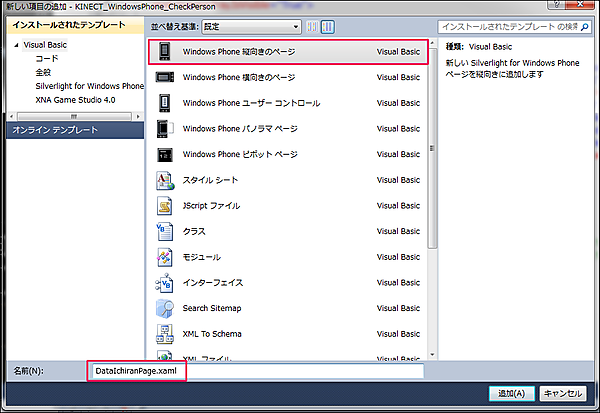This screenshot has width=600, height=413.
Task: Click template list scroll up arrow
Action: pyautogui.click(x=432, y=43)
